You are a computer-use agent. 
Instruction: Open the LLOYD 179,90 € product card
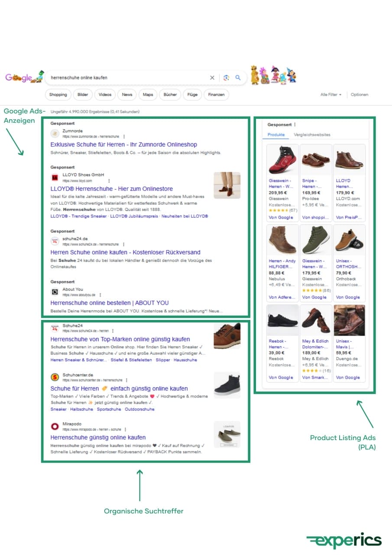coord(349,183)
